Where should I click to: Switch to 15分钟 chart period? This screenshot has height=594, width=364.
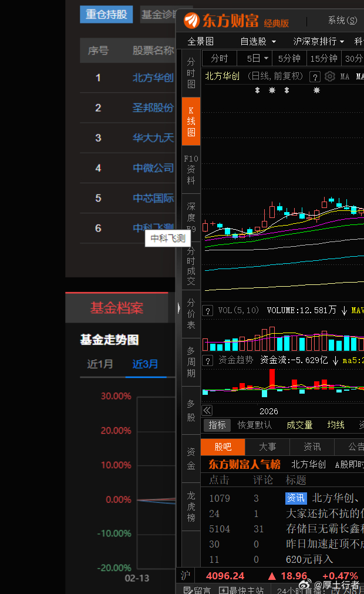(323, 58)
